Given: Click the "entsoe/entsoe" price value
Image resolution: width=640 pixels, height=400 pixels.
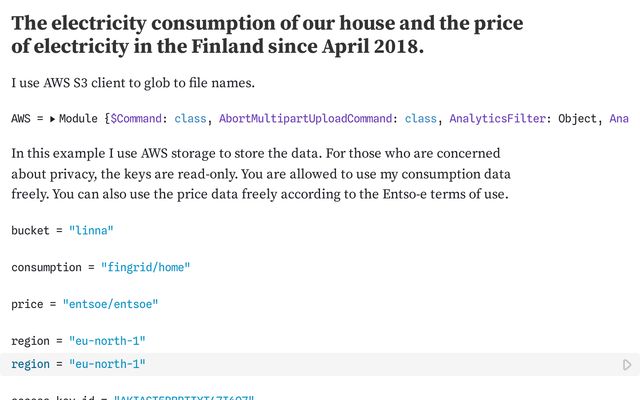Looking at the screenshot, I should (x=110, y=304).
